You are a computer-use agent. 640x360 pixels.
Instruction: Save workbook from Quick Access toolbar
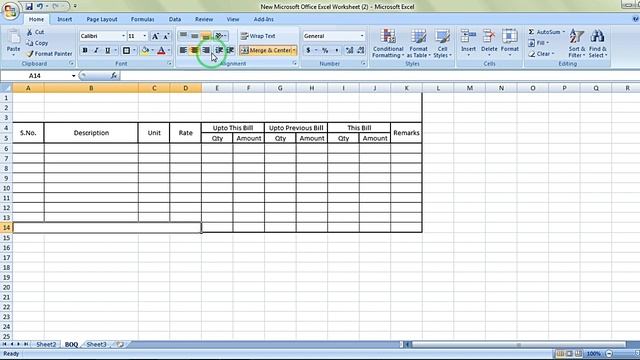pyautogui.click(x=29, y=7)
